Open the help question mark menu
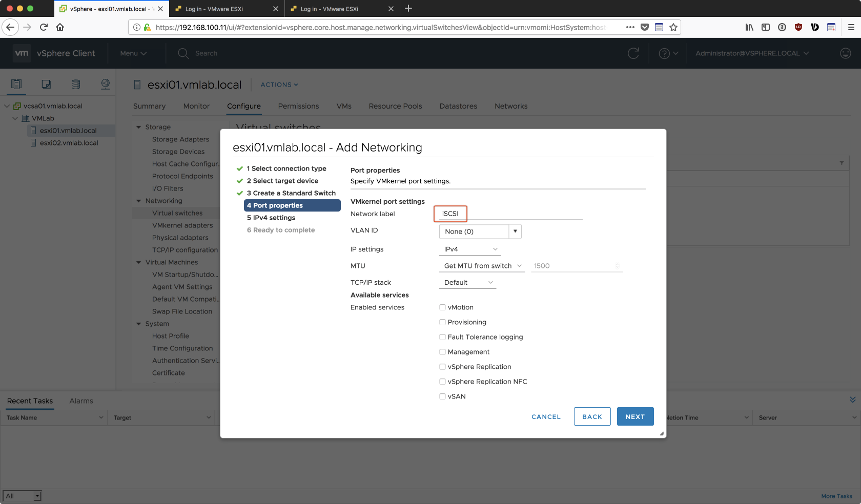 click(x=668, y=53)
